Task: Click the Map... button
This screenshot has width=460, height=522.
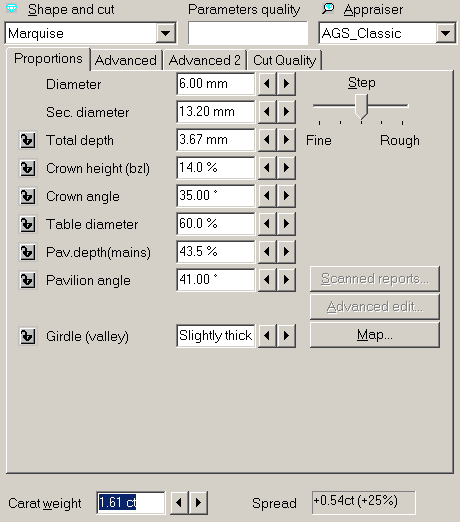Action: [375, 335]
